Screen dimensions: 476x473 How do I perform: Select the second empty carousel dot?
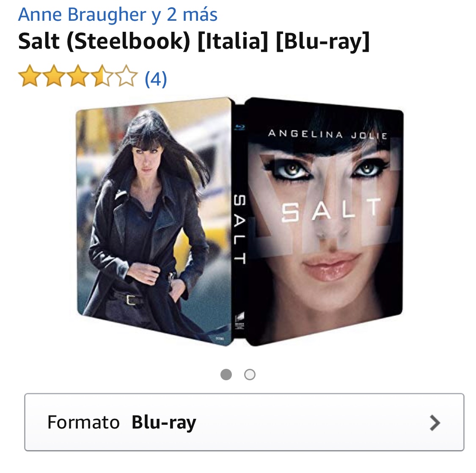coord(250,374)
